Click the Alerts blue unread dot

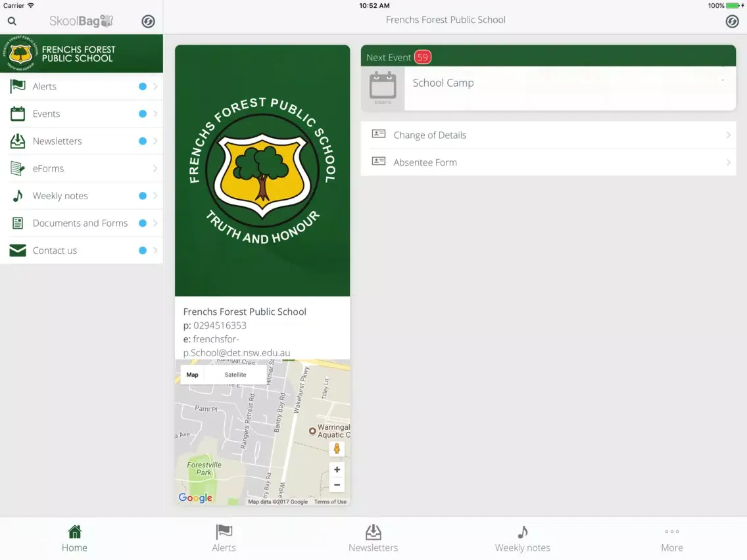pos(143,86)
